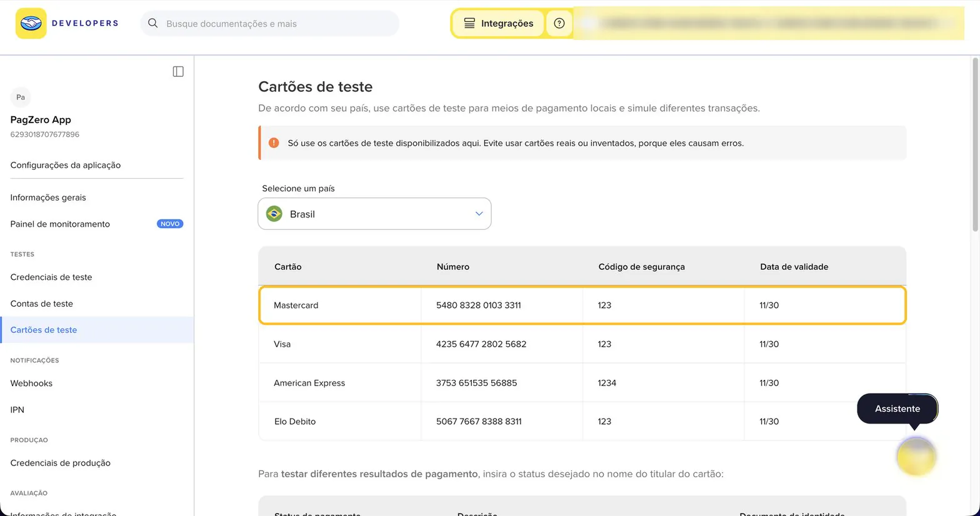Click the application ID 6293018707677896
Screen dimensions: 980x516
(45, 134)
